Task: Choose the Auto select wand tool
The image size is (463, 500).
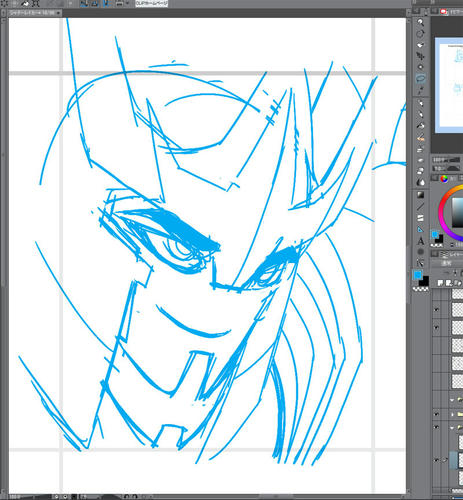Action: [420, 67]
